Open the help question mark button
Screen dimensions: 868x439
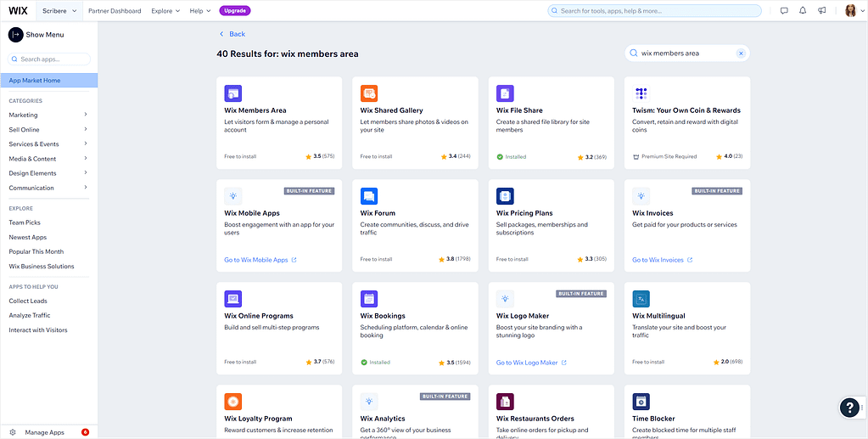849,408
